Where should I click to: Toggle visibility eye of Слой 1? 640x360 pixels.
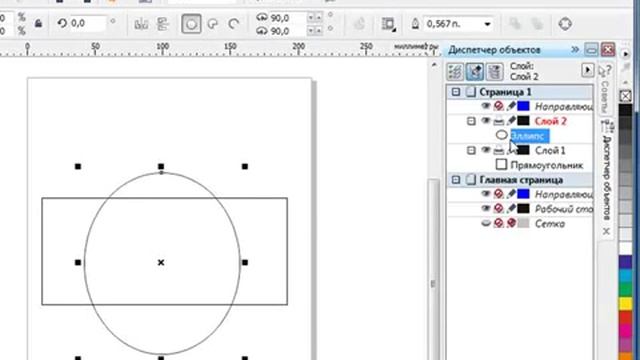click(486, 150)
